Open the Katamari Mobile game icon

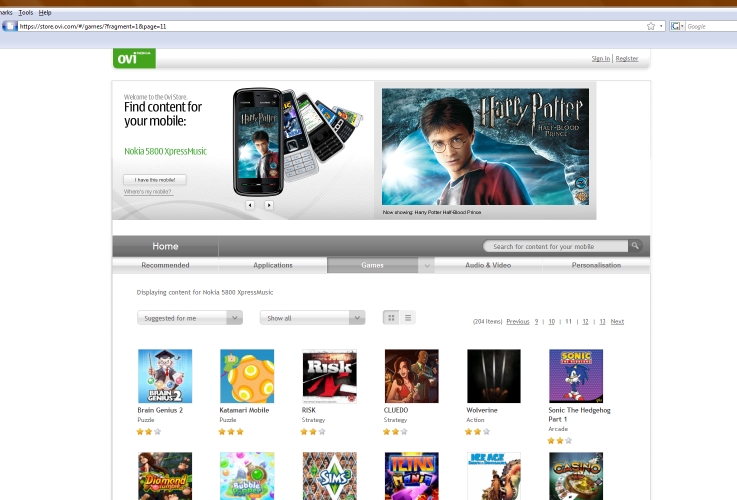[x=246, y=376]
